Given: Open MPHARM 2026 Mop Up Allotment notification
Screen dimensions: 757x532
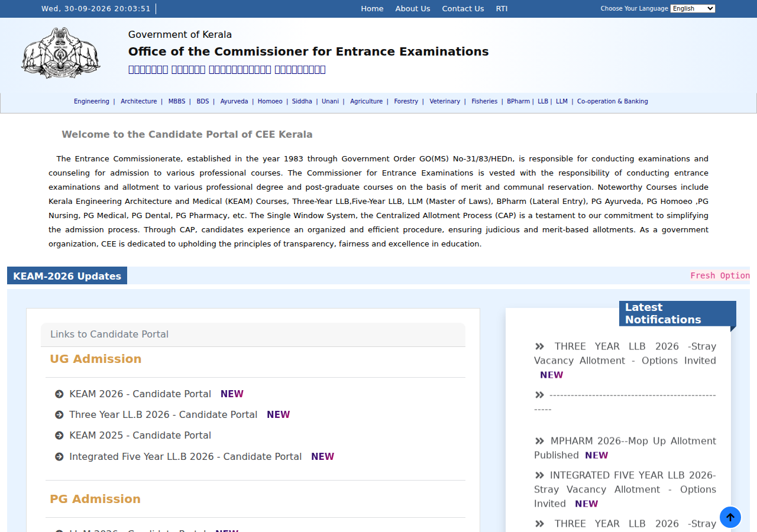Looking at the screenshot, I should (x=625, y=448).
